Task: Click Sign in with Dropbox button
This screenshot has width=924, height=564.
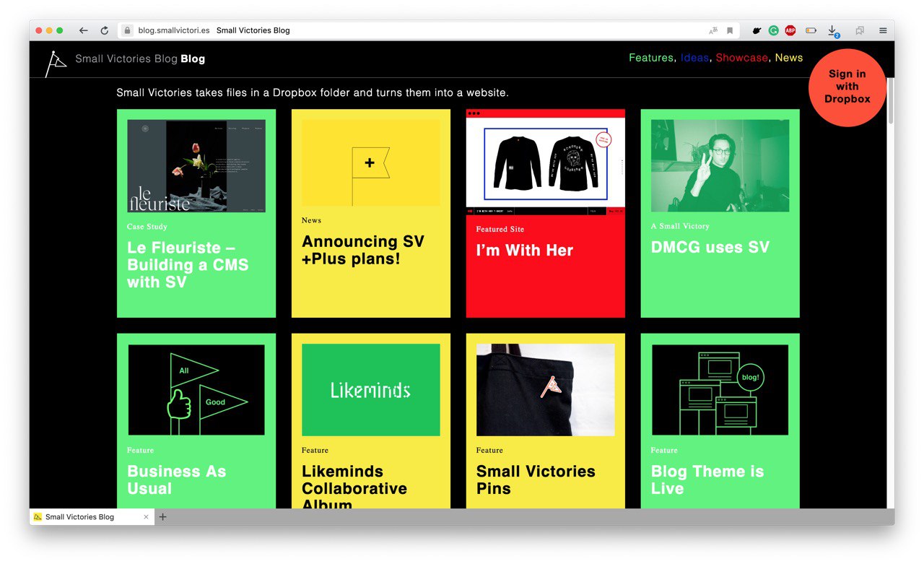Action: (847, 87)
